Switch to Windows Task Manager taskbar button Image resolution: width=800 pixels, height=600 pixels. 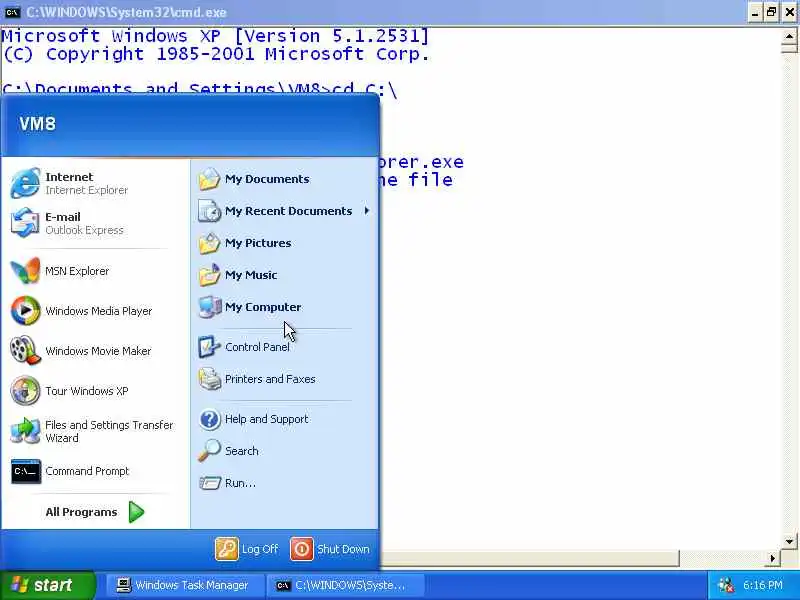tap(186, 585)
